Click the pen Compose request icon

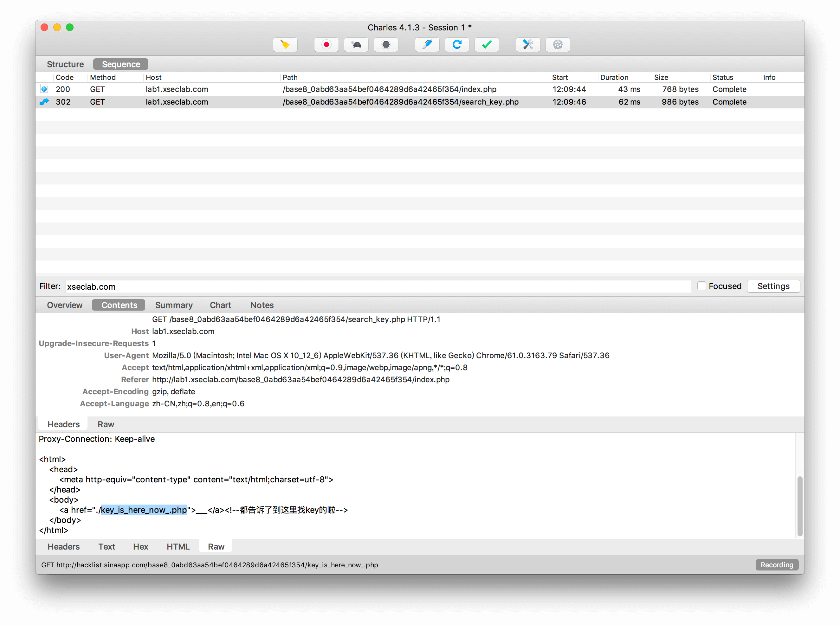coord(427,45)
